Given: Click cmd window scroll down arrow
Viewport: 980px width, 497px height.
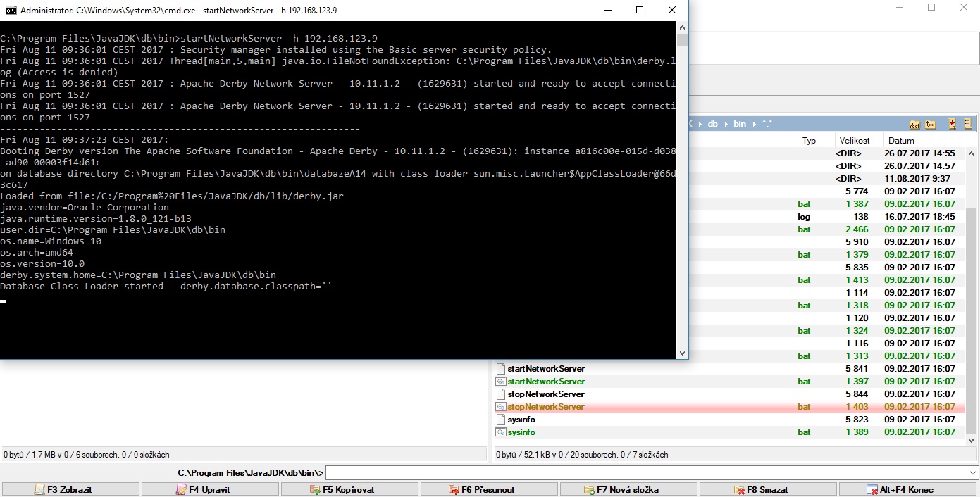Looking at the screenshot, I should click(x=682, y=353).
